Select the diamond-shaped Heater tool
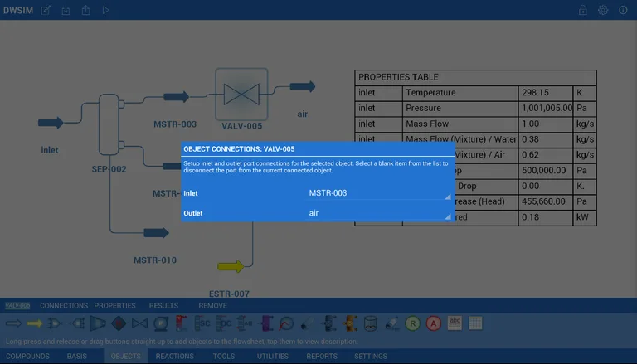 coord(119,323)
